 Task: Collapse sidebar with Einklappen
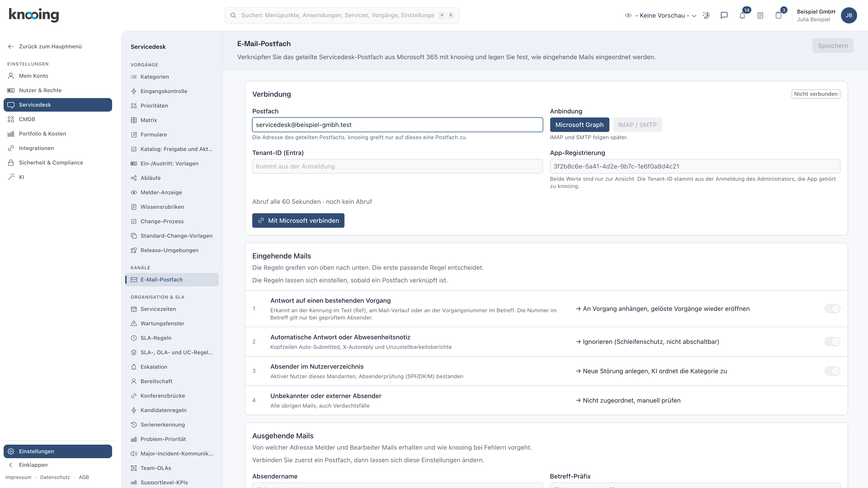(x=58, y=465)
